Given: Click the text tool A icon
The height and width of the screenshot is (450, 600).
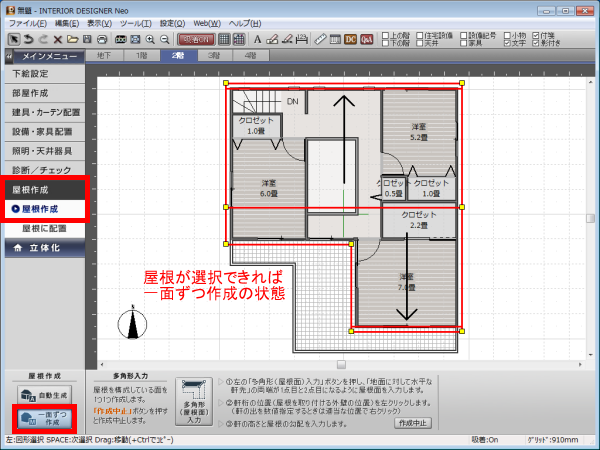Looking at the screenshot, I should [257, 39].
